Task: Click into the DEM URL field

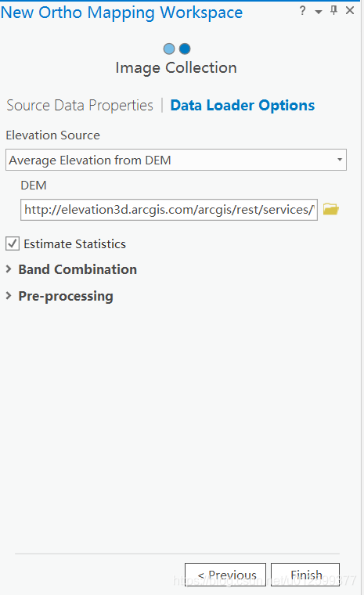Action: click(x=169, y=210)
